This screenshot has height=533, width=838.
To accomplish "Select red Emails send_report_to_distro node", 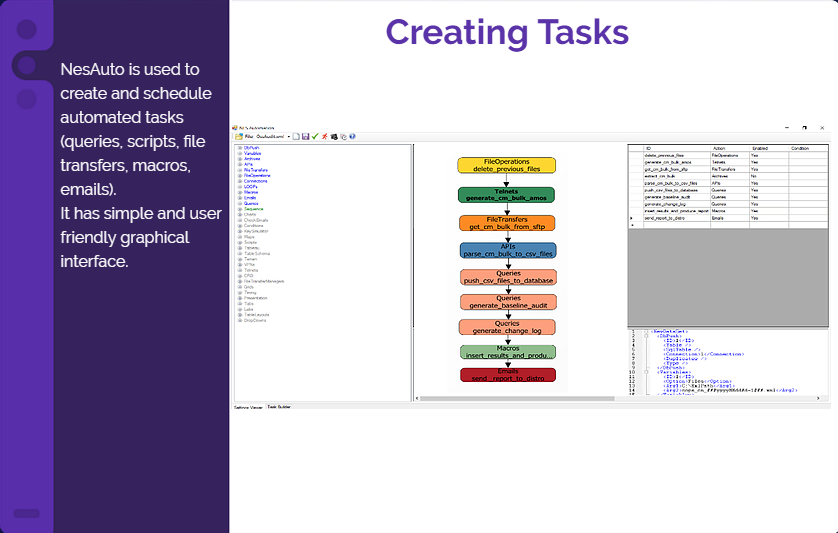I will [508, 375].
